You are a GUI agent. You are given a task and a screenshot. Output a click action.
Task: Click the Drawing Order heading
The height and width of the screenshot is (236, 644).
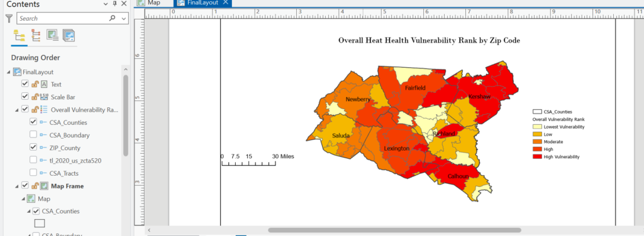(36, 58)
